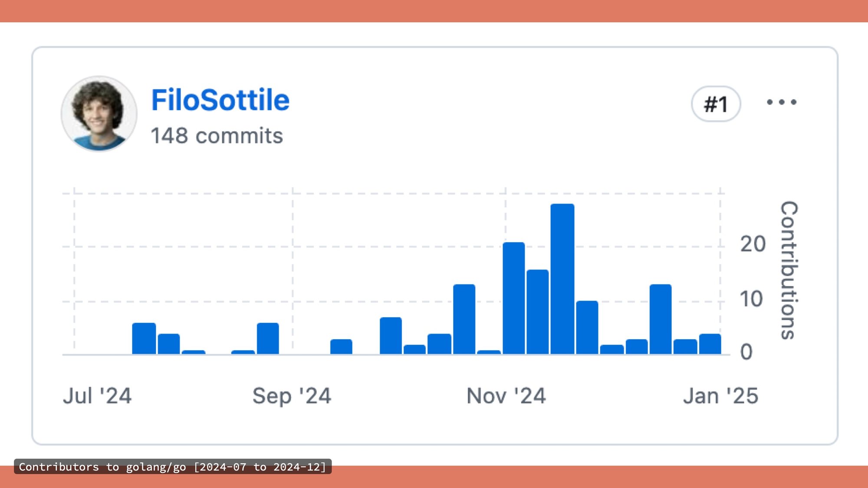Screen dimensions: 868x488
Task: Select the leftmost bar in the chart
Action: tap(144, 338)
